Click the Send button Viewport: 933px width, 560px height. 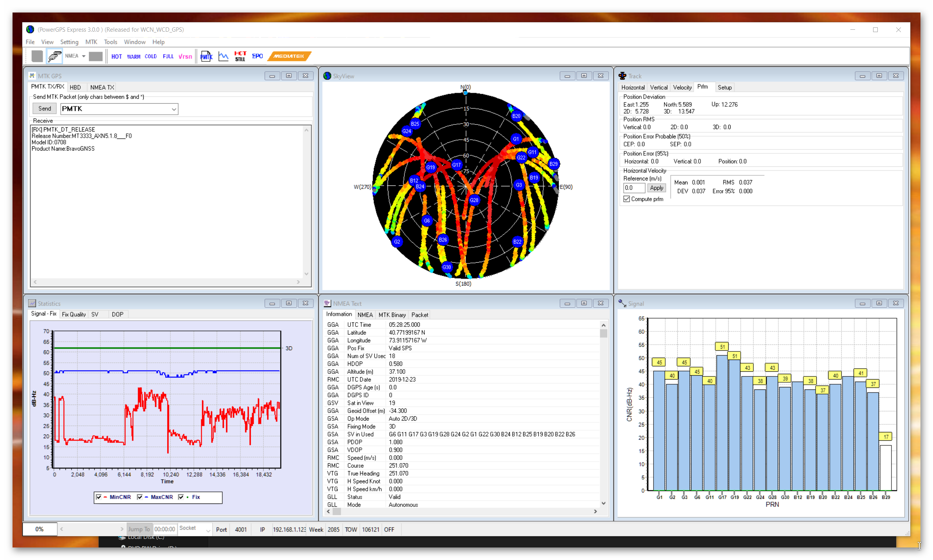[45, 108]
